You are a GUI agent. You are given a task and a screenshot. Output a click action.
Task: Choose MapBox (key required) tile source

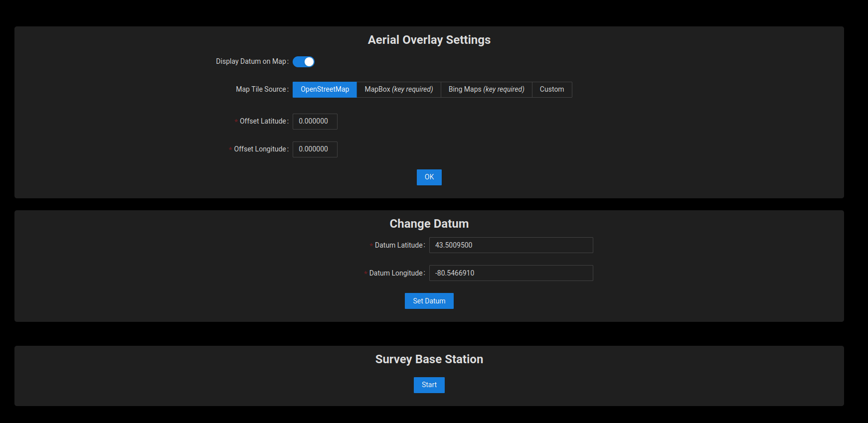[398, 90]
